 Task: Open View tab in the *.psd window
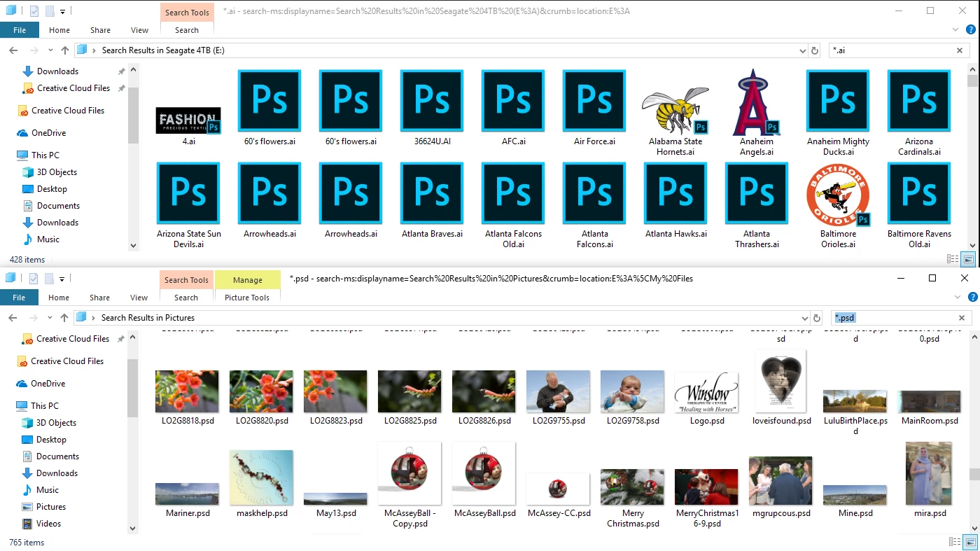click(139, 298)
